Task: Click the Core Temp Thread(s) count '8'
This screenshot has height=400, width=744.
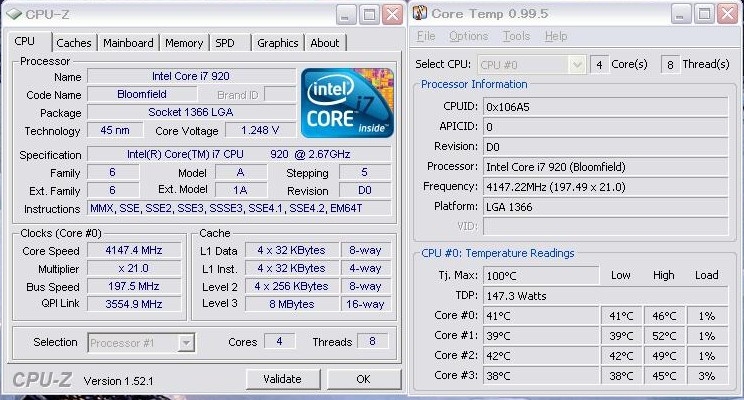Action: click(670, 65)
